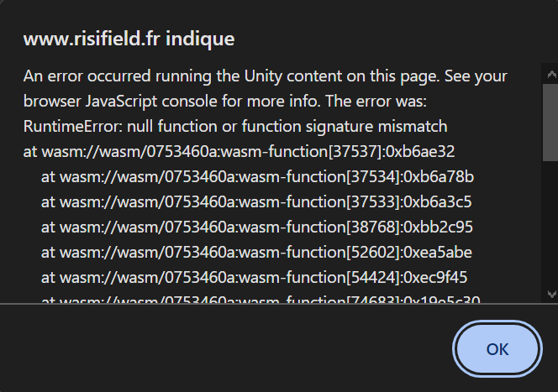Click the scrollbar down arrow
This screenshot has height=392, width=558.
coord(551,294)
